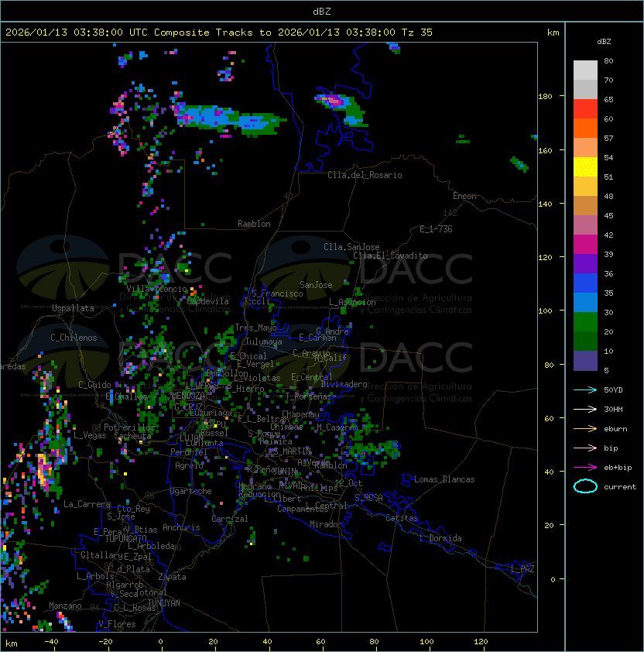The image size is (644, 652).
Task: Click the 'L_PAZ' label
Action: pos(522,569)
